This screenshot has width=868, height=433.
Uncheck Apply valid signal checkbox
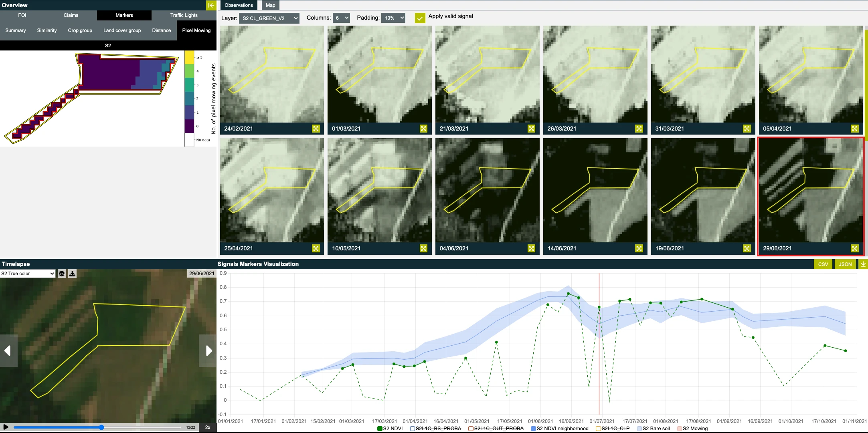coord(420,18)
